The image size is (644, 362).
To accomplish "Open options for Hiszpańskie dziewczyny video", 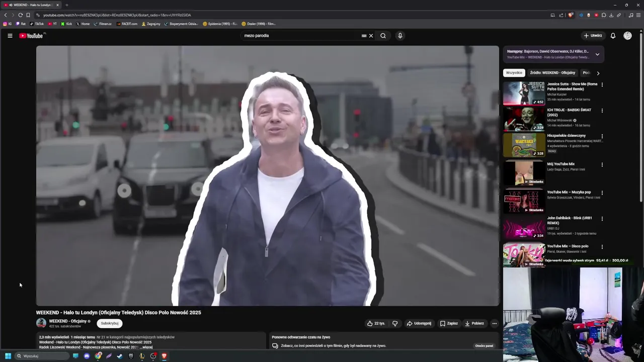I will (602, 136).
